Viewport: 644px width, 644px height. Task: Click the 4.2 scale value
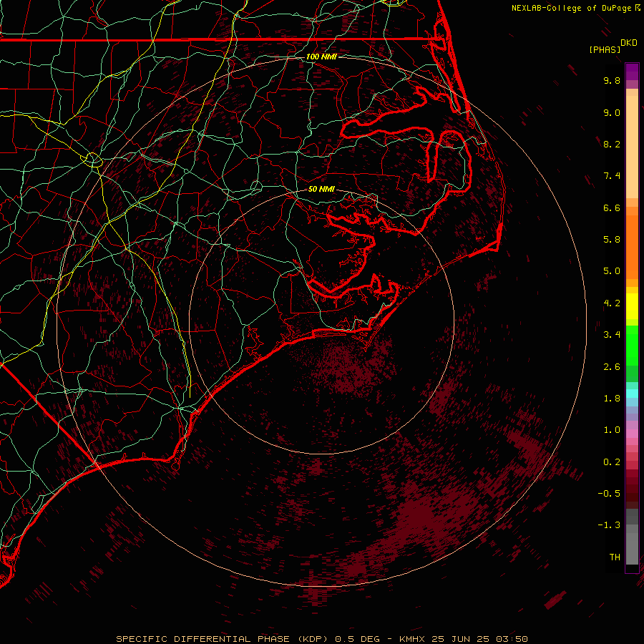(612, 303)
